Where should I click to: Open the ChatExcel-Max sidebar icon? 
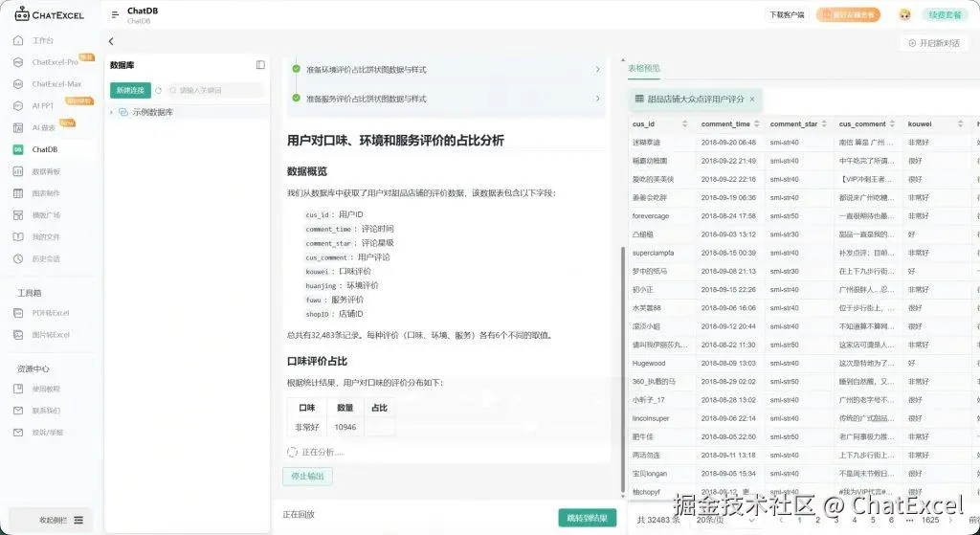coord(18,84)
